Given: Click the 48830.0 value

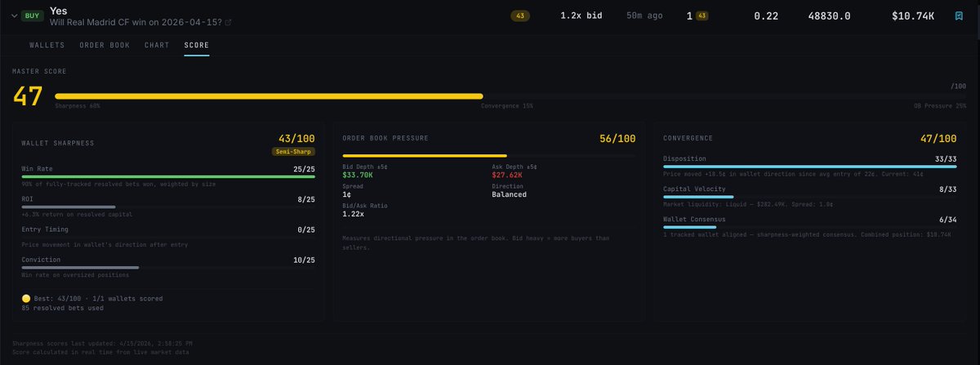Looking at the screenshot, I should tap(829, 16).
